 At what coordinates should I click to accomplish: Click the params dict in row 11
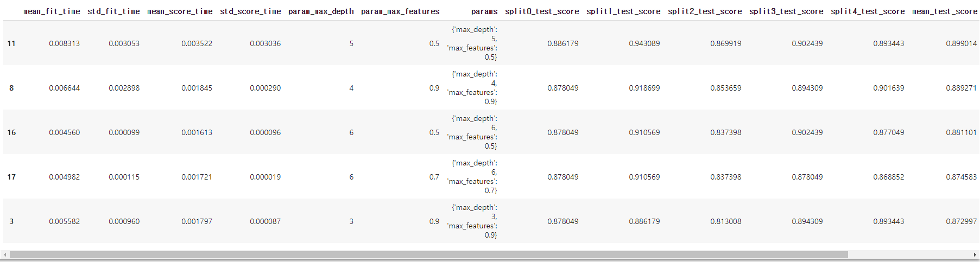[x=472, y=43]
